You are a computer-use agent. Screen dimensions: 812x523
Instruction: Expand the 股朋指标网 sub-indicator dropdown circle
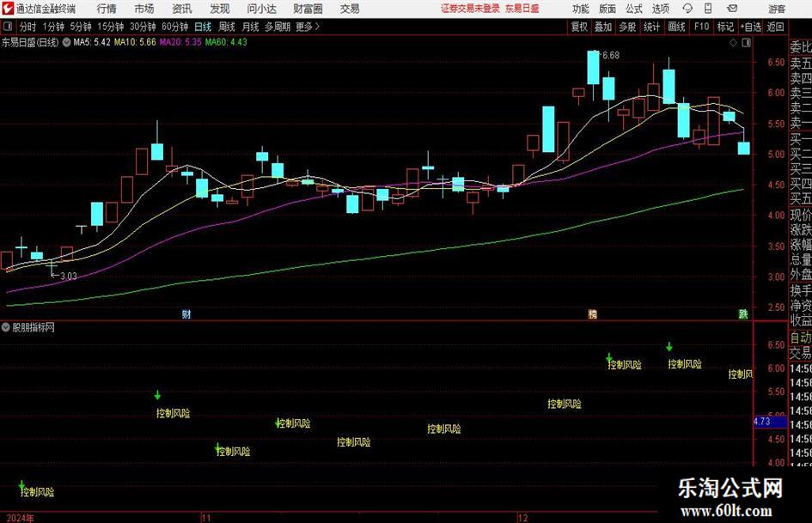point(6,327)
